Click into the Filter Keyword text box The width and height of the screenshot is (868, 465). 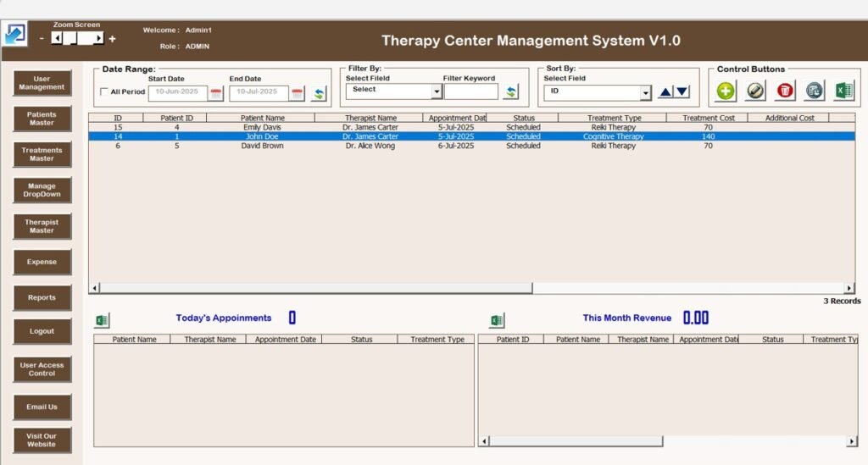[x=470, y=91]
